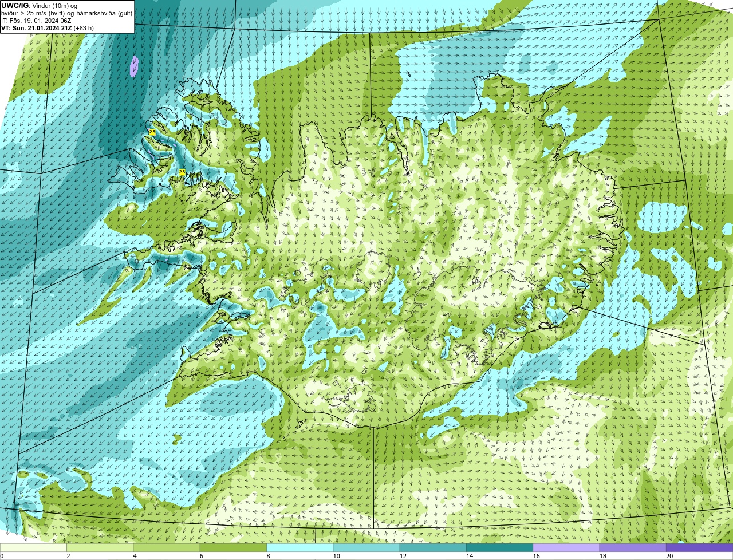Click the legend tick label '16'
This screenshot has width=733, height=560.
tap(537, 556)
